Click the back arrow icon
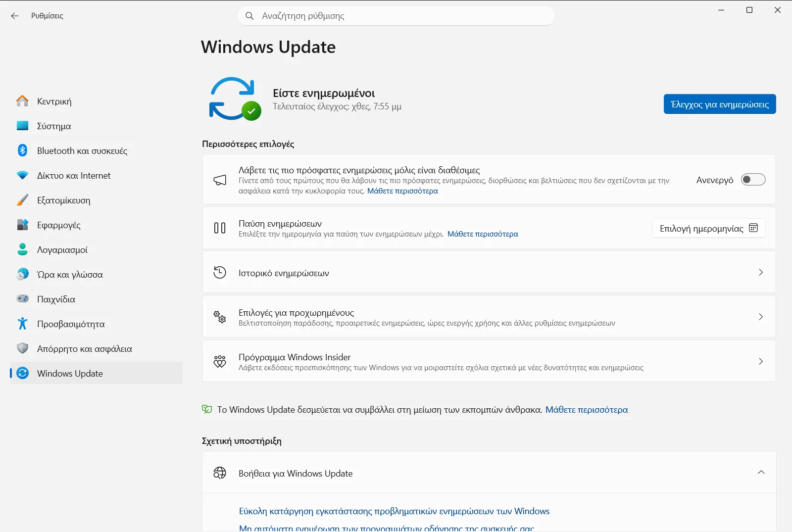This screenshot has width=792, height=532. pyautogui.click(x=15, y=16)
